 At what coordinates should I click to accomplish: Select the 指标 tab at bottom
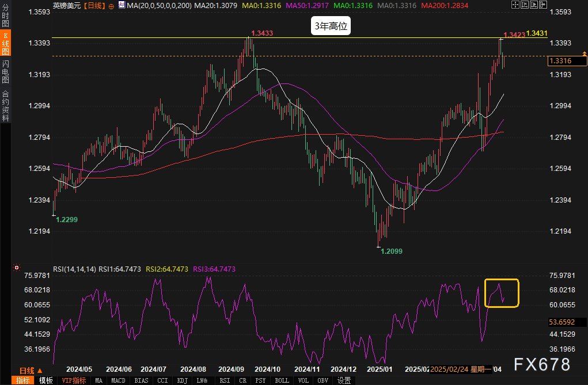coord(23,380)
